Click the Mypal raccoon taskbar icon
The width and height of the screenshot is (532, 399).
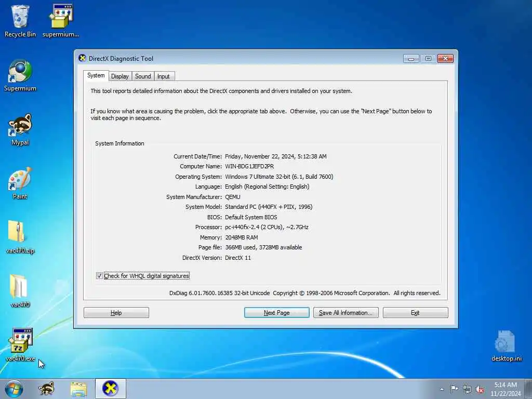pyautogui.click(x=46, y=389)
